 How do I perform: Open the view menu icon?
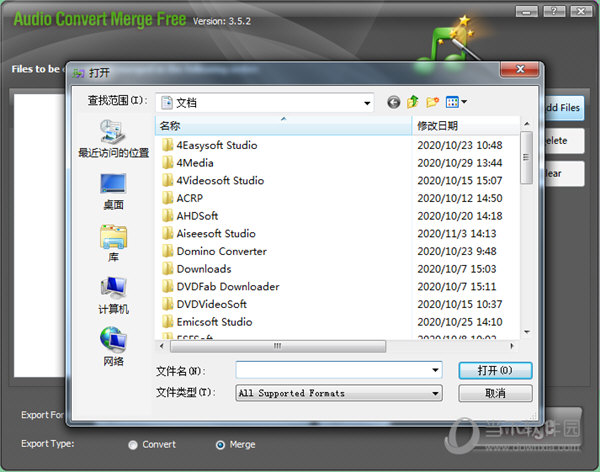point(456,102)
